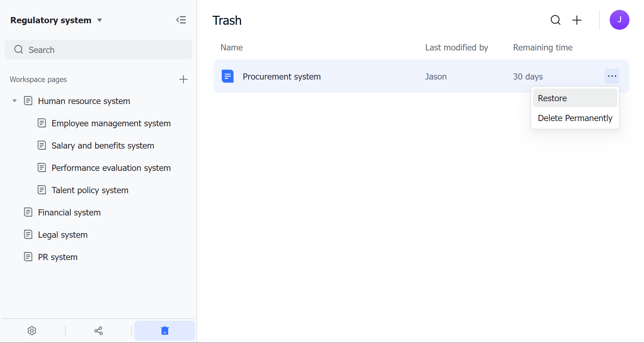The height and width of the screenshot is (343, 644).
Task: Collapse the Human resource system tree item
Action: pyautogui.click(x=14, y=101)
